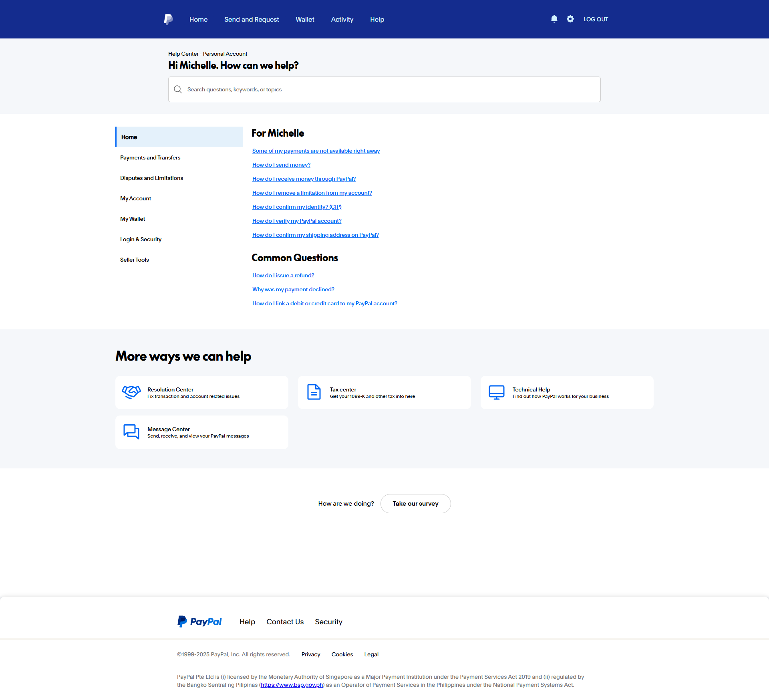This screenshot has height=700, width=769.
Task: Click the Message Center chat icon
Action: tap(131, 432)
